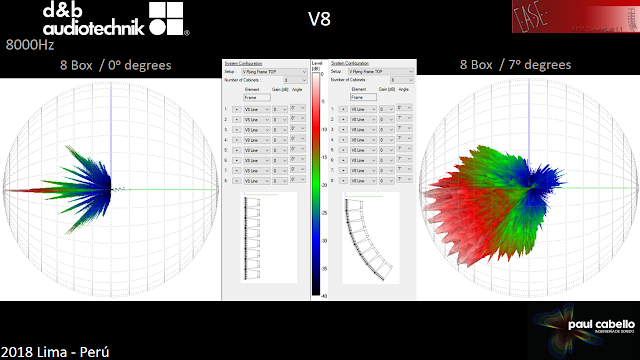Open row 3 element dropdown in right panel
The height and width of the screenshot is (360, 640).
pyautogui.click(x=363, y=130)
